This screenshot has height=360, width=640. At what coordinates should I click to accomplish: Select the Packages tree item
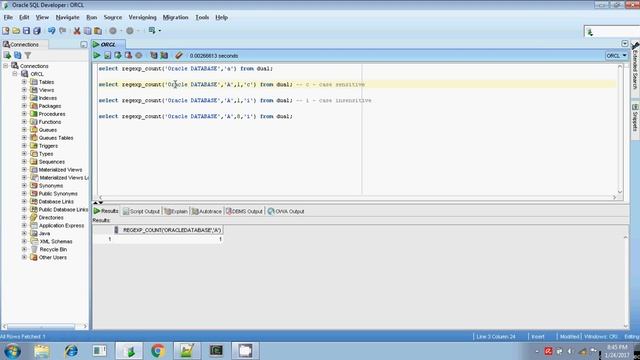(x=50, y=106)
